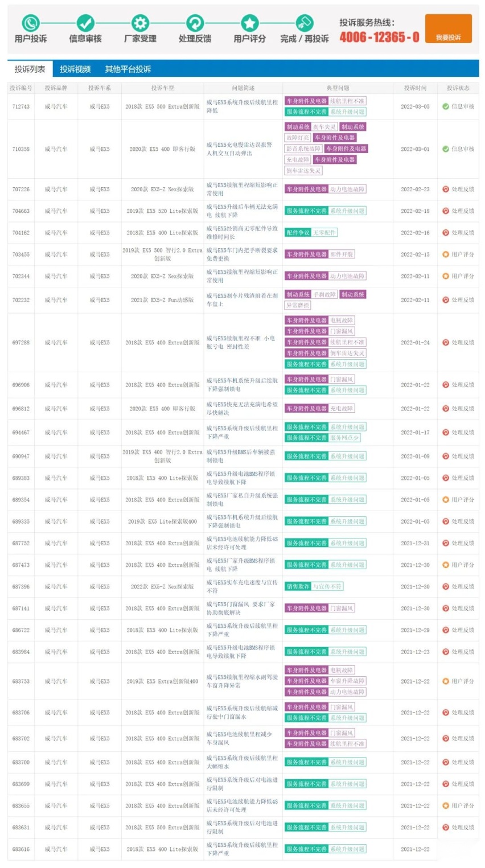
Task: Open complaint number 683616
Action: point(21,849)
